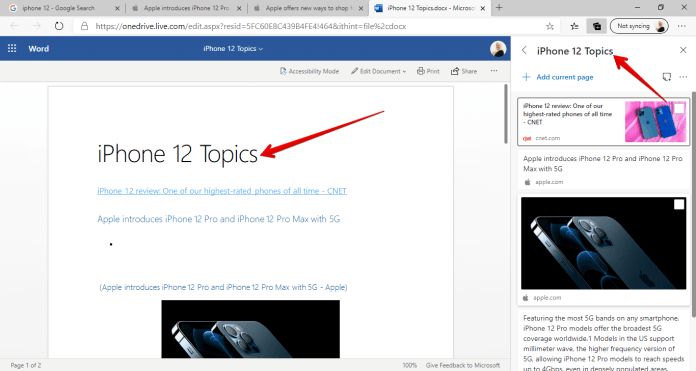Open more options ellipsis in Word toolbar
This screenshot has height=371, width=696.
[x=494, y=71]
